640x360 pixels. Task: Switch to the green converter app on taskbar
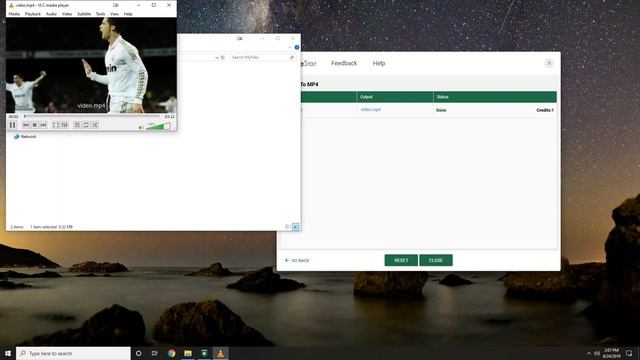tap(204, 353)
